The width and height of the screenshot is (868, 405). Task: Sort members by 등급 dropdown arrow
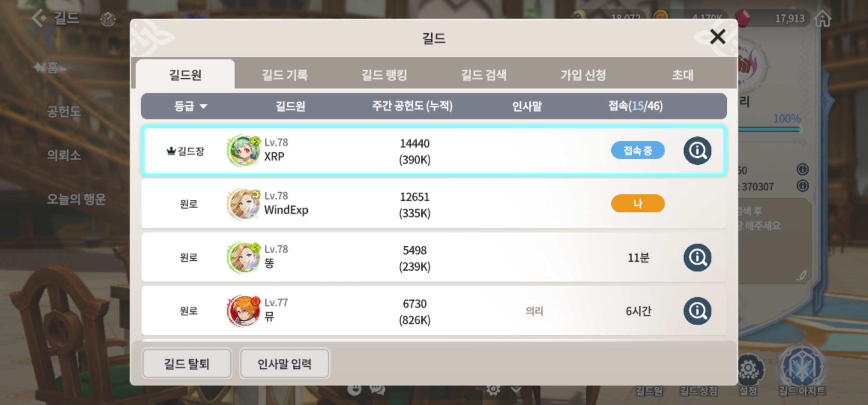click(x=203, y=106)
